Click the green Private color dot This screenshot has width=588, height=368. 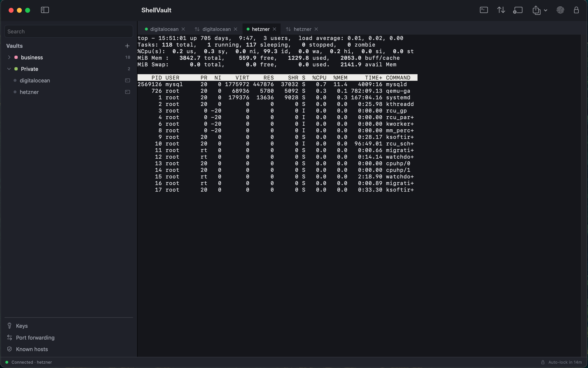coord(16,69)
